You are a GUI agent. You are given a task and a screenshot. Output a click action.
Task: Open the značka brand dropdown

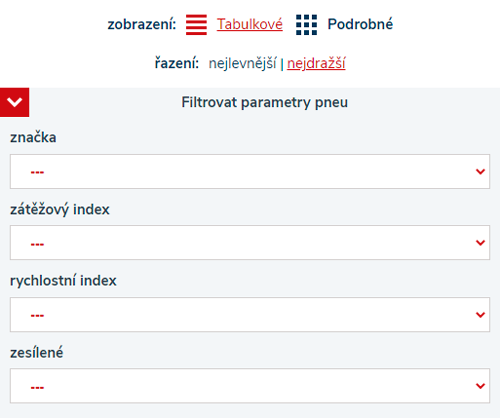250,171
